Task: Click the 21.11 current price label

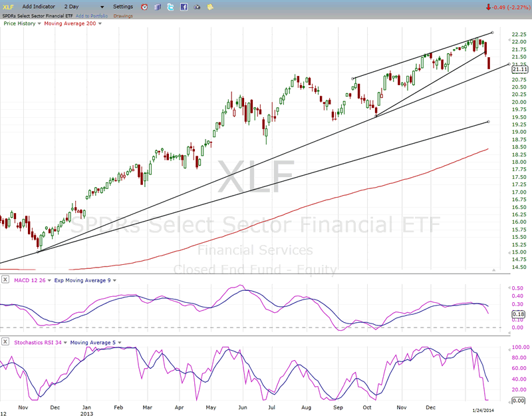Action: pyautogui.click(x=520, y=70)
